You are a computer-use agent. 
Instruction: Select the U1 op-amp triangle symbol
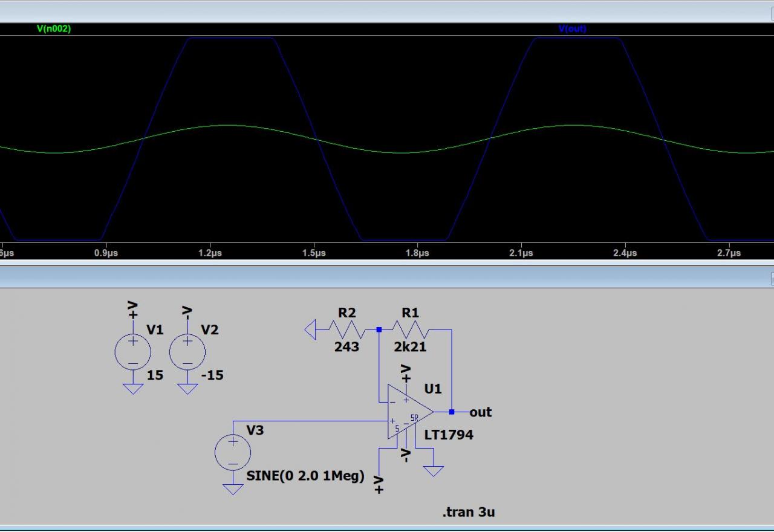pyautogui.click(x=411, y=412)
